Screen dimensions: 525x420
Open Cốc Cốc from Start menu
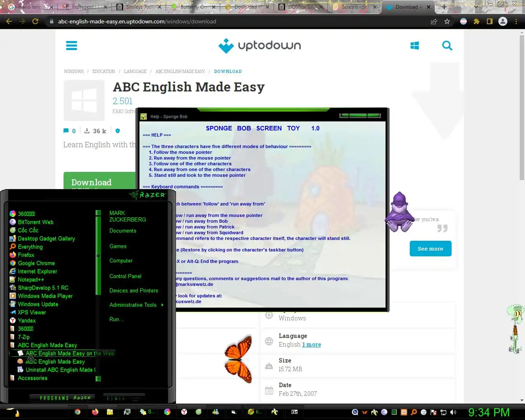point(28,230)
